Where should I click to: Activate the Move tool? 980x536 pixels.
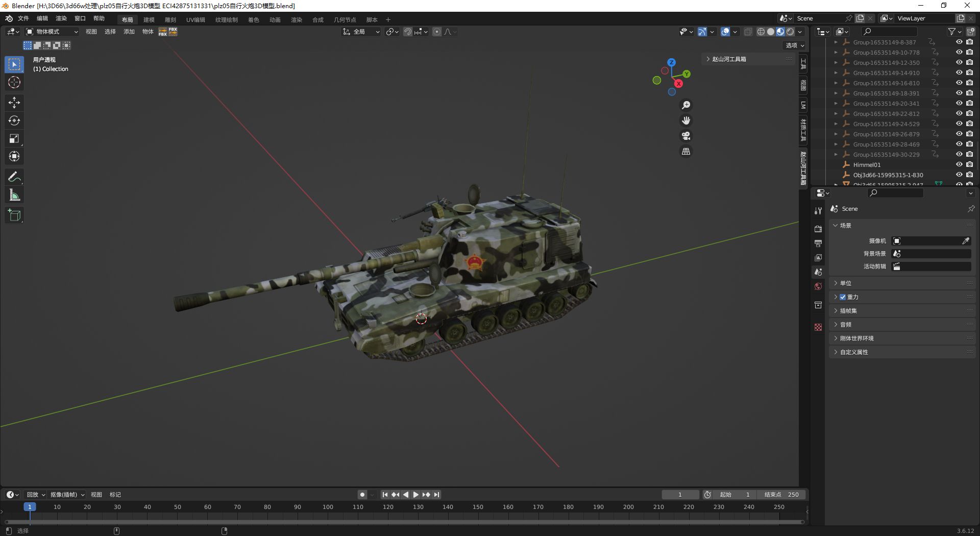[x=14, y=103]
